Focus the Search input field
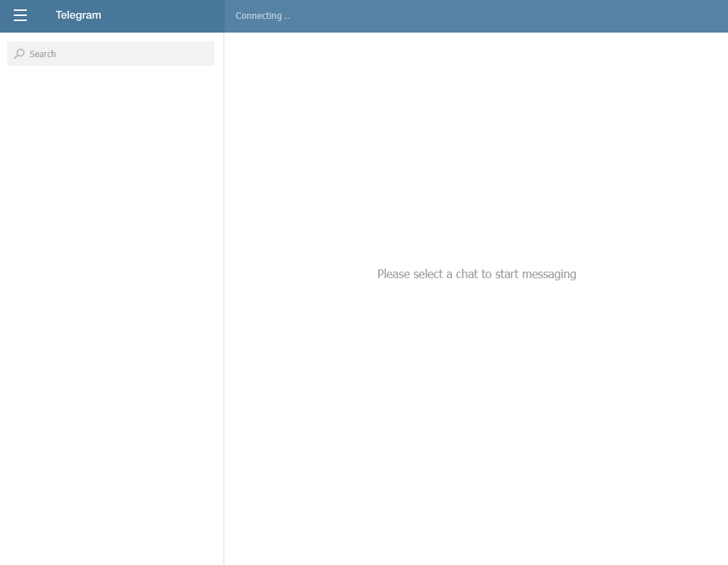Screen dimensions: 728x565 coord(116,54)
